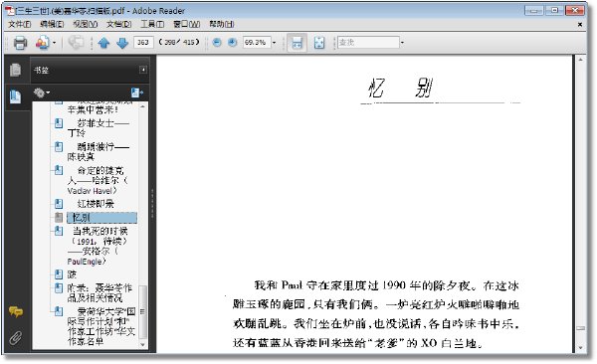Click the page icon beside 跋
The image size is (597, 364).
59,274
